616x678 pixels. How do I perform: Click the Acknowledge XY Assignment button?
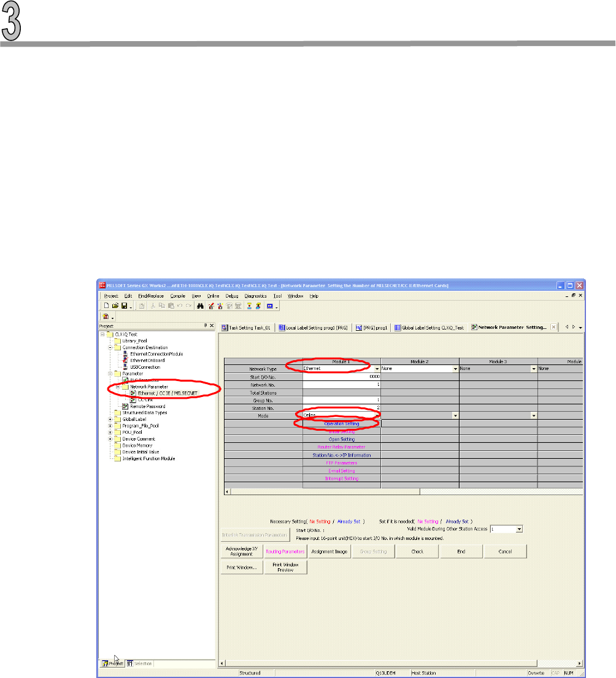click(242, 552)
